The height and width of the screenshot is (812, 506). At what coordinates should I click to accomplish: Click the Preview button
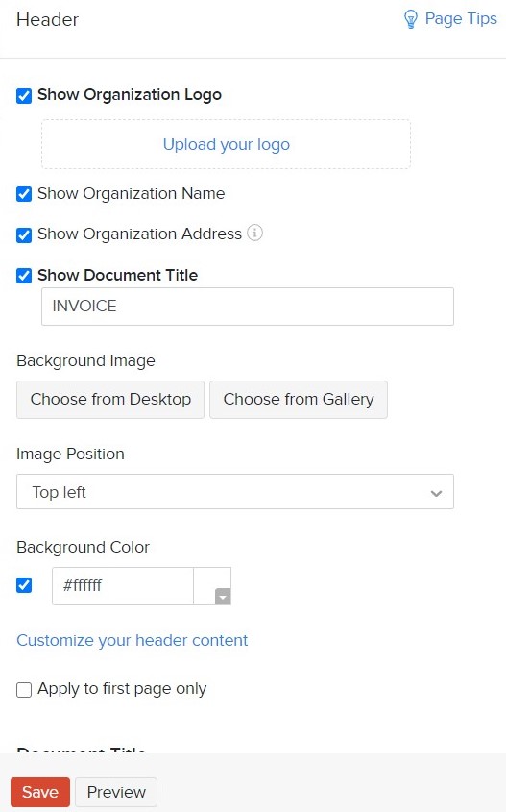pyautogui.click(x=116, y=792)
